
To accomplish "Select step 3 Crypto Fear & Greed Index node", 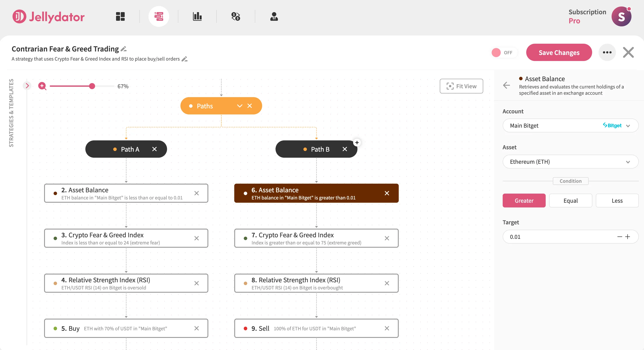I will 126,238.
